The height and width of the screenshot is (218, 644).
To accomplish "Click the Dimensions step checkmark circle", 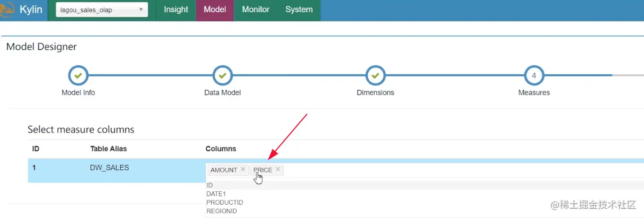I will 375,76.
